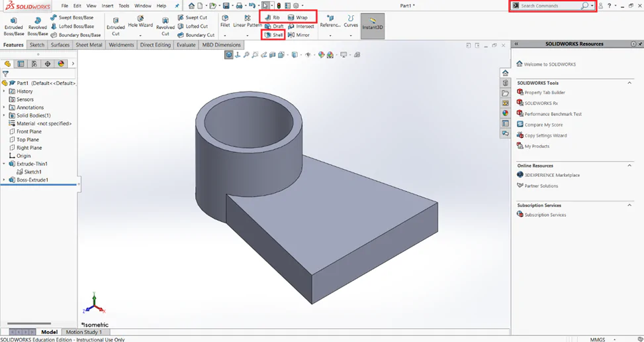
Task: Open the Curves tool
Action: (351, 21)
